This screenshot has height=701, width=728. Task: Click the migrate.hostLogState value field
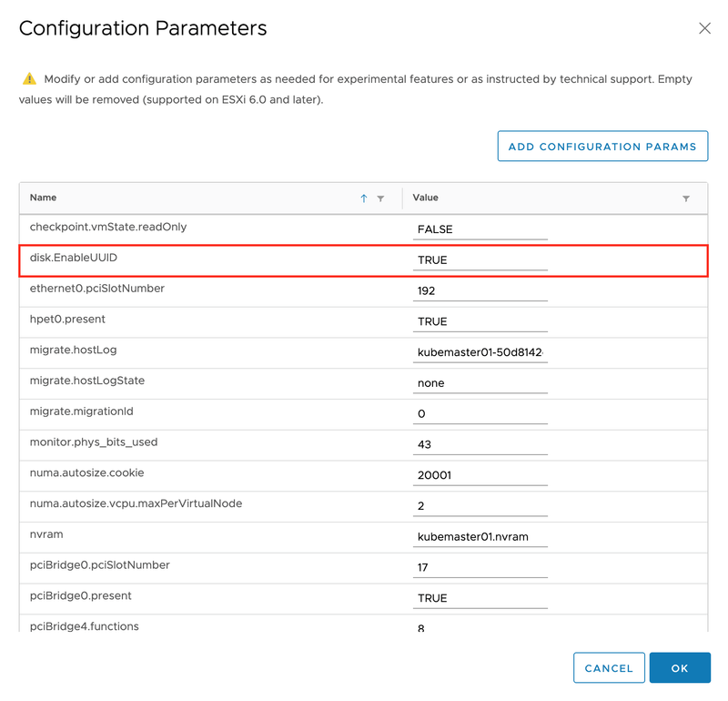(480, 383)
